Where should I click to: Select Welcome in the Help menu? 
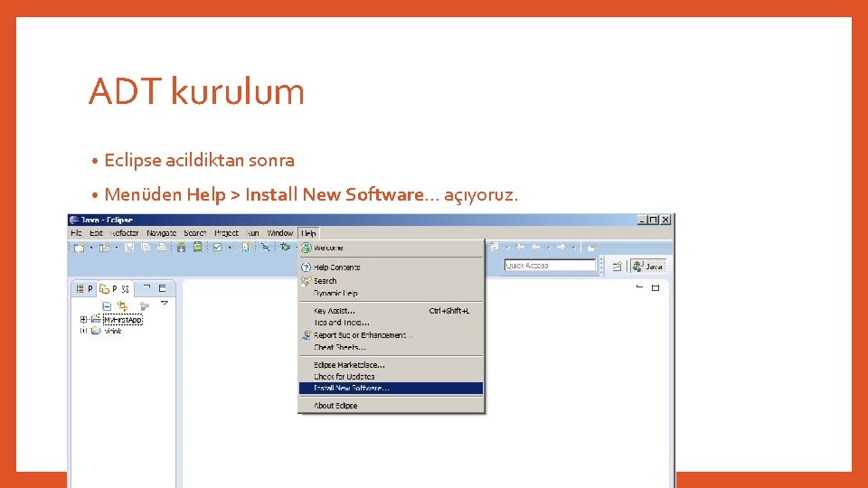pyautogui.click(x=391, y=248)
